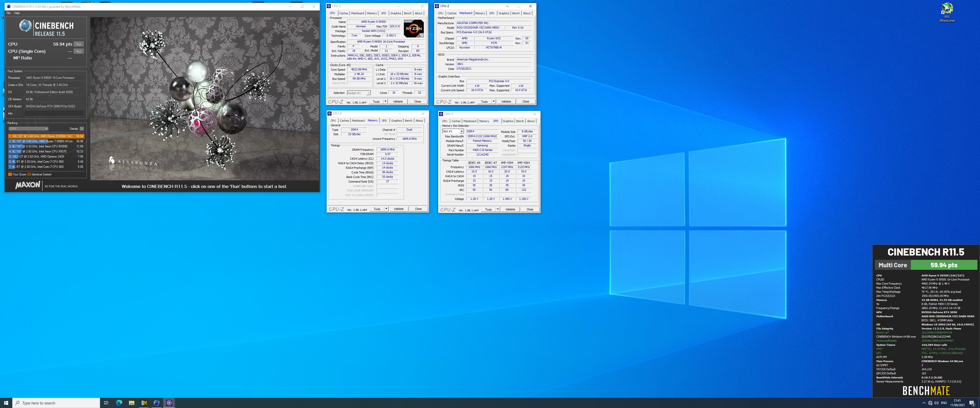980x408 pixels.
Task: Select ranking row Xeon CPU W5590 11.69
Action: click(x=46, y=146)
